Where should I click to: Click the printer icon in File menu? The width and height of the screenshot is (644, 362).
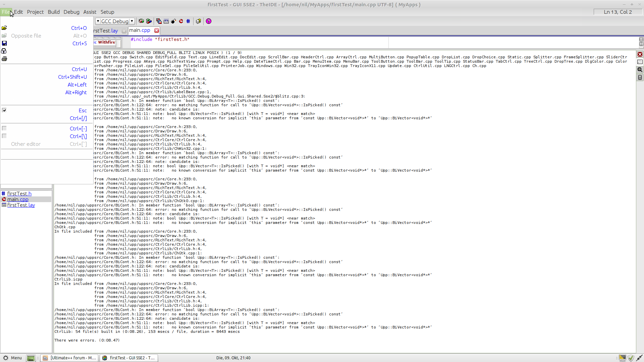[4, 59]
